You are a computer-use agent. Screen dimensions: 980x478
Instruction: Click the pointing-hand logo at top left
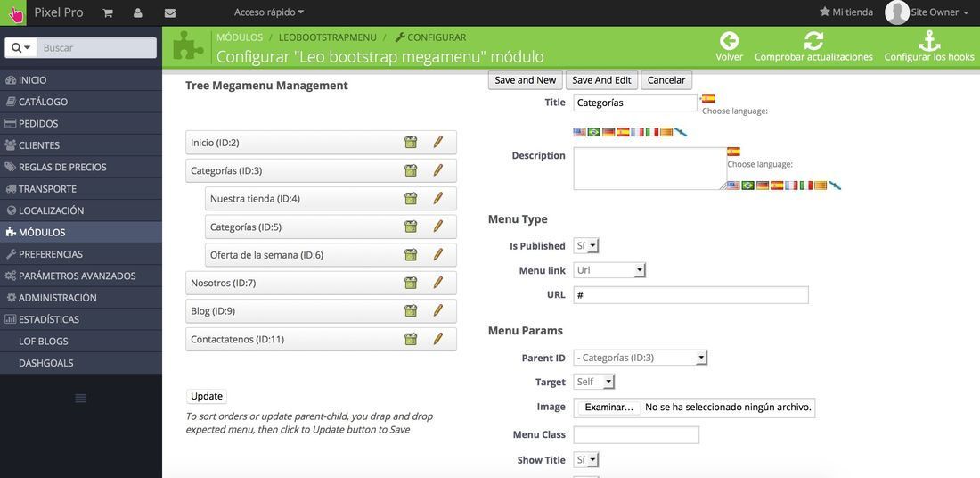pos(13,12)
